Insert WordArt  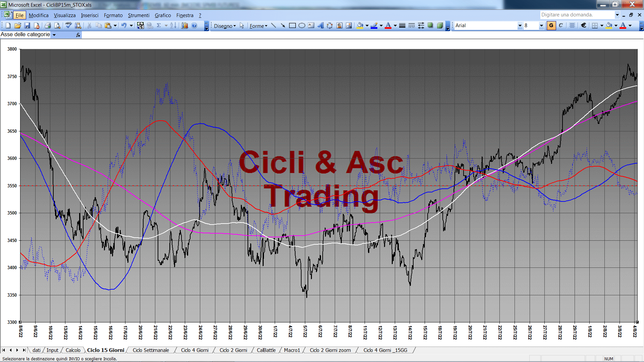[x=320, y=25]
